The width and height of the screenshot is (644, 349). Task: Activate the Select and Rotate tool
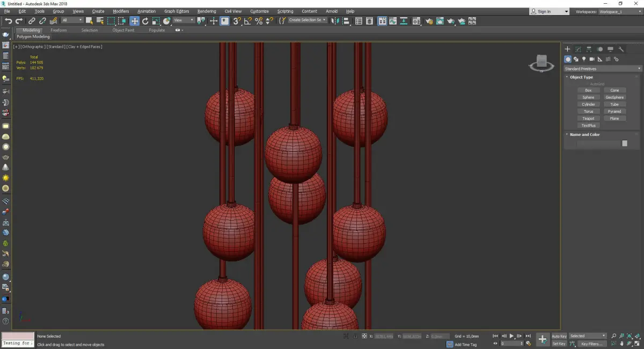coord(145,21)
